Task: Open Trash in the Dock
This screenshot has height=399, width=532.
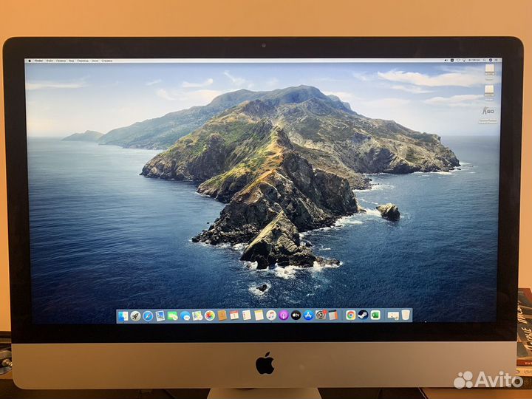Action: pos(406,315)
